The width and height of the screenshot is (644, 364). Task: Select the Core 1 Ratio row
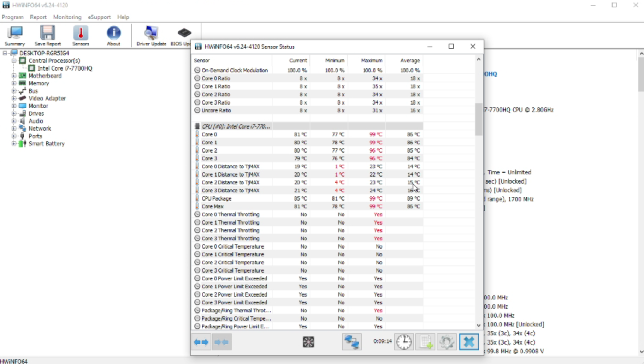308,86
